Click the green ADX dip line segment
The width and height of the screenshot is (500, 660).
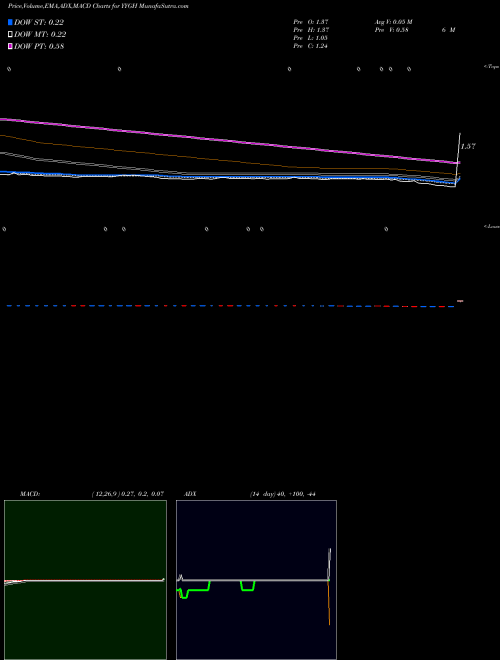click(x=248, y=590)
